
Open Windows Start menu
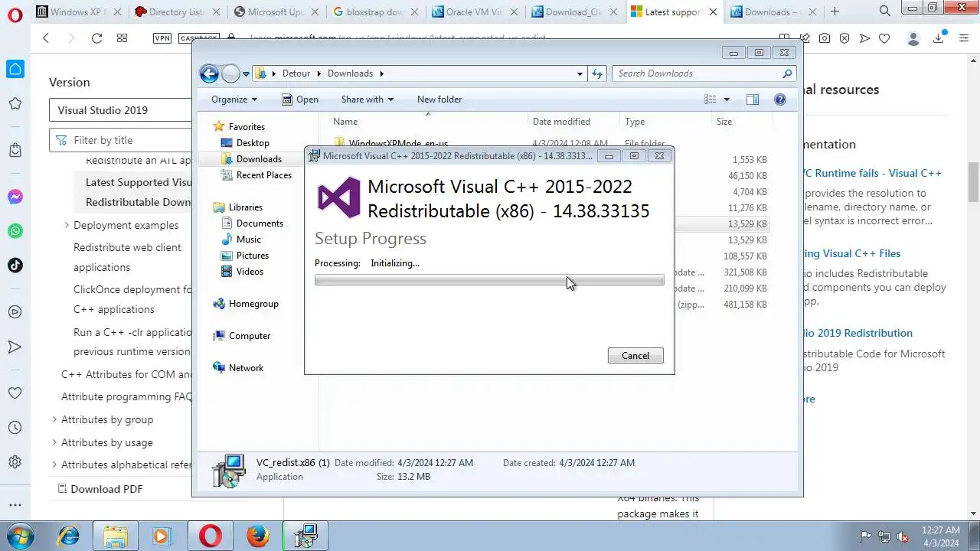coord(19,535)
